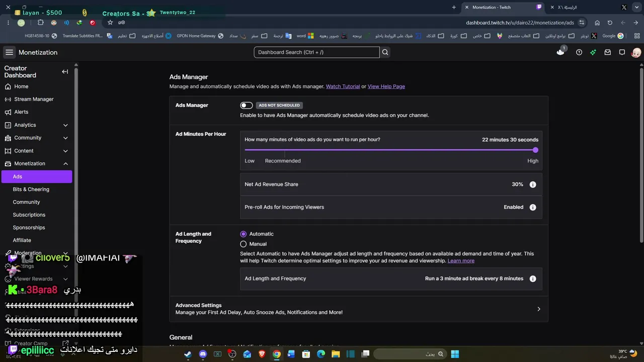
Task: Open the help question mark icon
Action: point(579,52)
